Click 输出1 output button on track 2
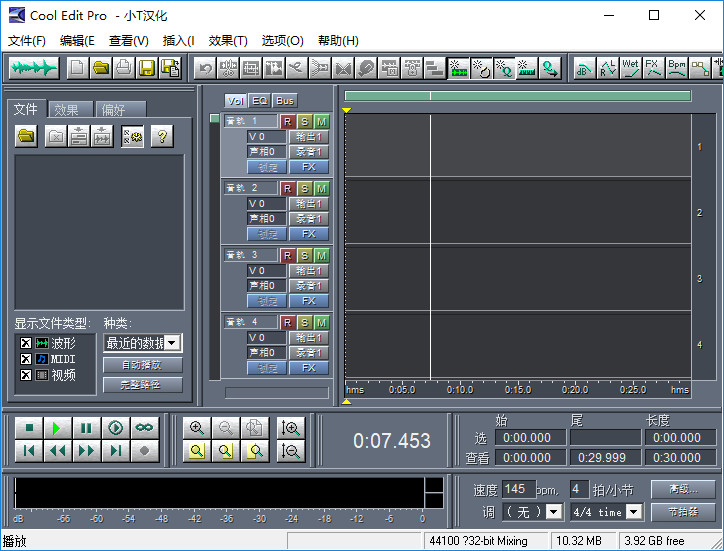 [309, 204]
